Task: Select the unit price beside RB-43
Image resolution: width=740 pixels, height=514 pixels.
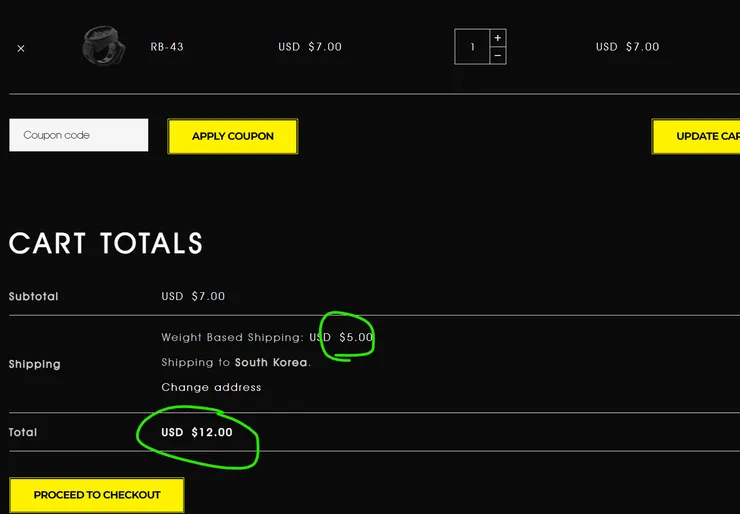Action: click(310, 47)
